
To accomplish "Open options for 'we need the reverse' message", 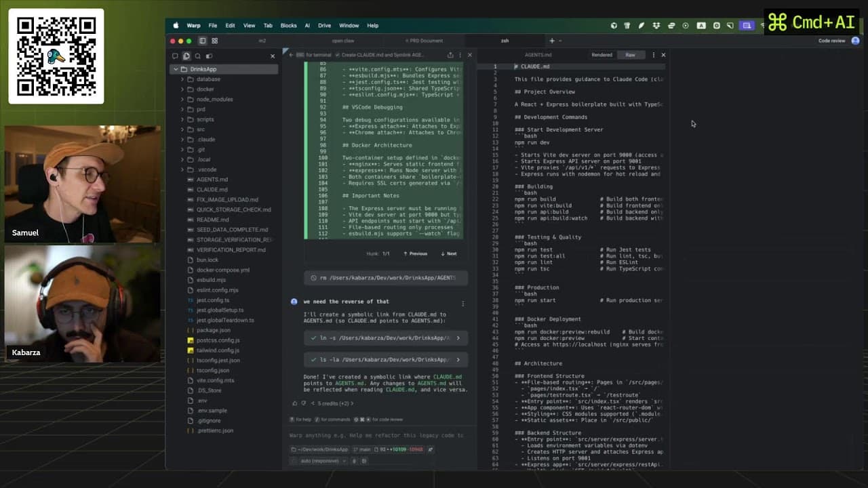I will click(x=462, y=304).
